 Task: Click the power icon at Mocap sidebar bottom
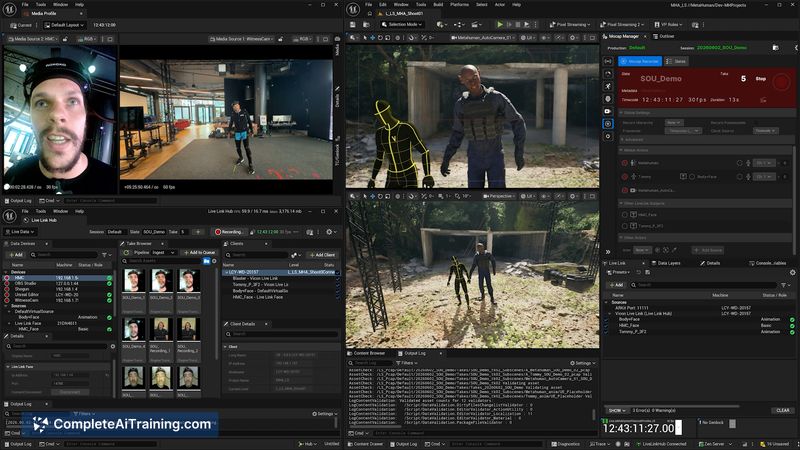[608, 136]
